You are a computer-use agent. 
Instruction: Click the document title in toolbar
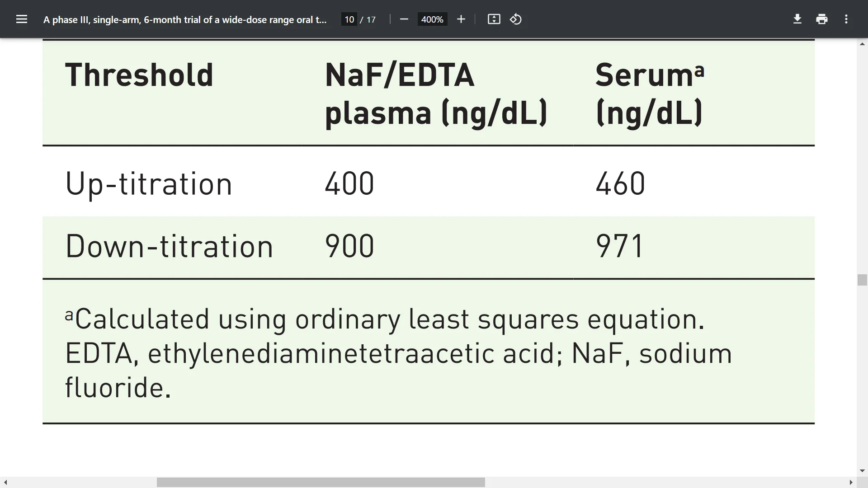[185, 19]
